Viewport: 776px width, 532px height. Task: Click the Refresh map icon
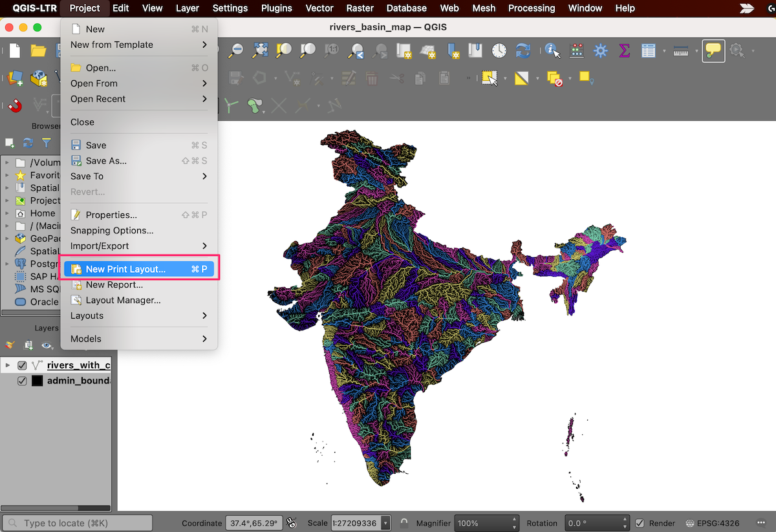click(x=523, y=50)
